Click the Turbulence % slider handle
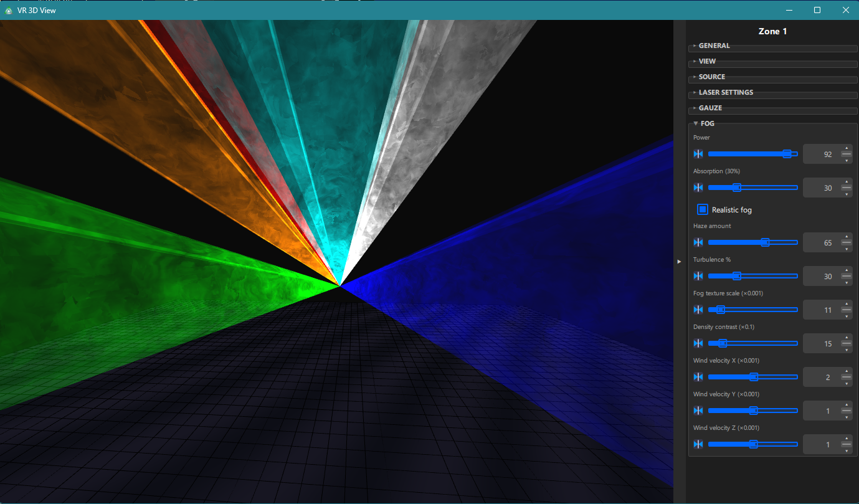Screen dimensions: 859x504 [736, 276]
